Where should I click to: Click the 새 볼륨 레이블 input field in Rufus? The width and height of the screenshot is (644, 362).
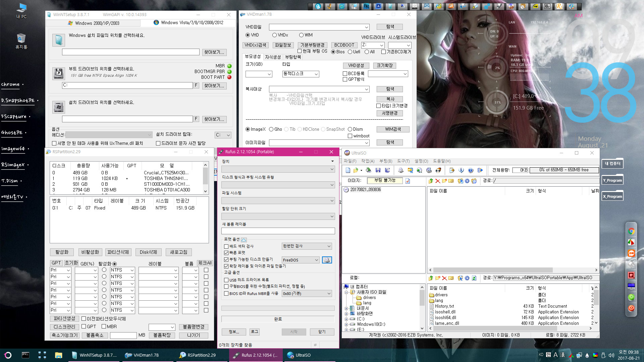coord(278,231)
